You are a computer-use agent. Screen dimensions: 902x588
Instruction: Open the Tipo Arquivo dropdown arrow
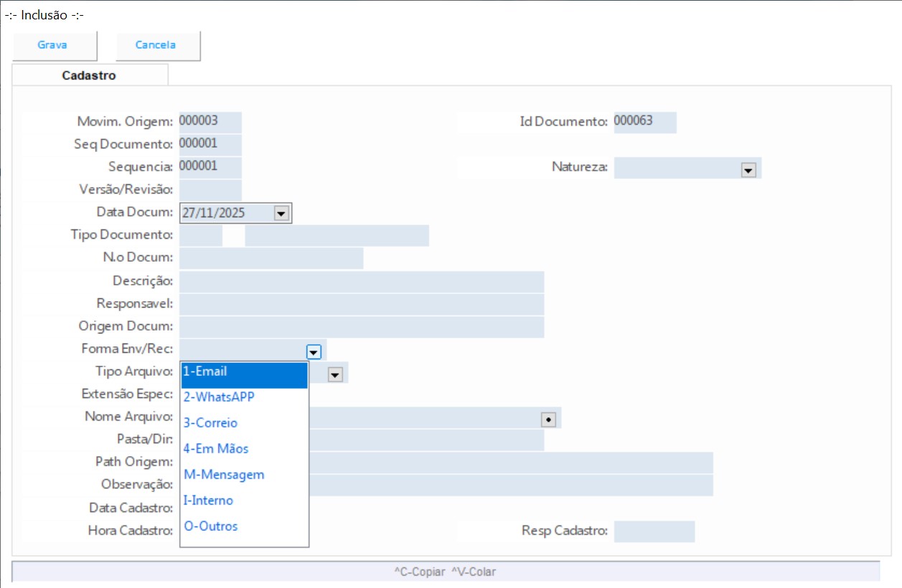coord(335,374)
